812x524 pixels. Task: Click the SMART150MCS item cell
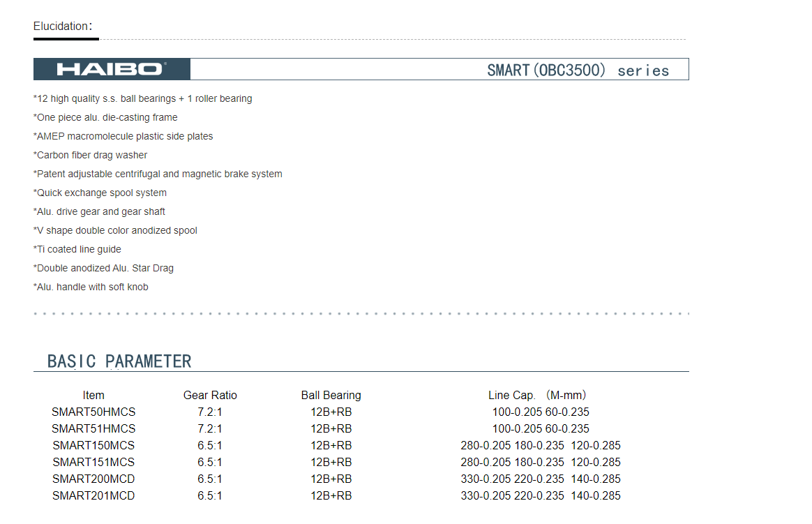(93, 445)
